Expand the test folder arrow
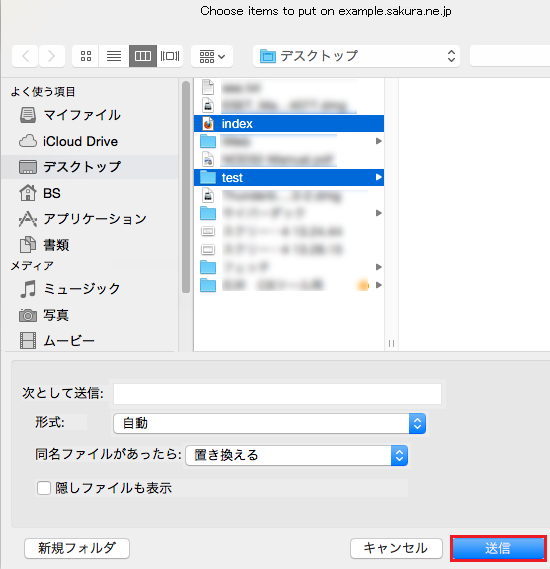 378,177
